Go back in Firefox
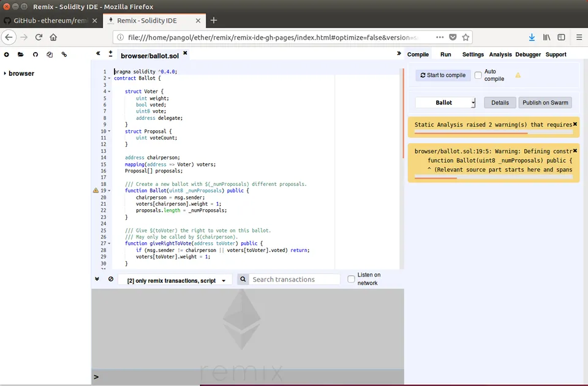The width and height of the screenshot is (588, 386). point(9,37)
